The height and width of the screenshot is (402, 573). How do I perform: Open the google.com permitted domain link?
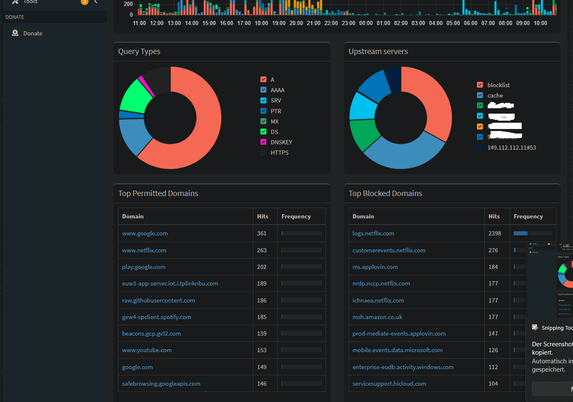pos(137,367)
